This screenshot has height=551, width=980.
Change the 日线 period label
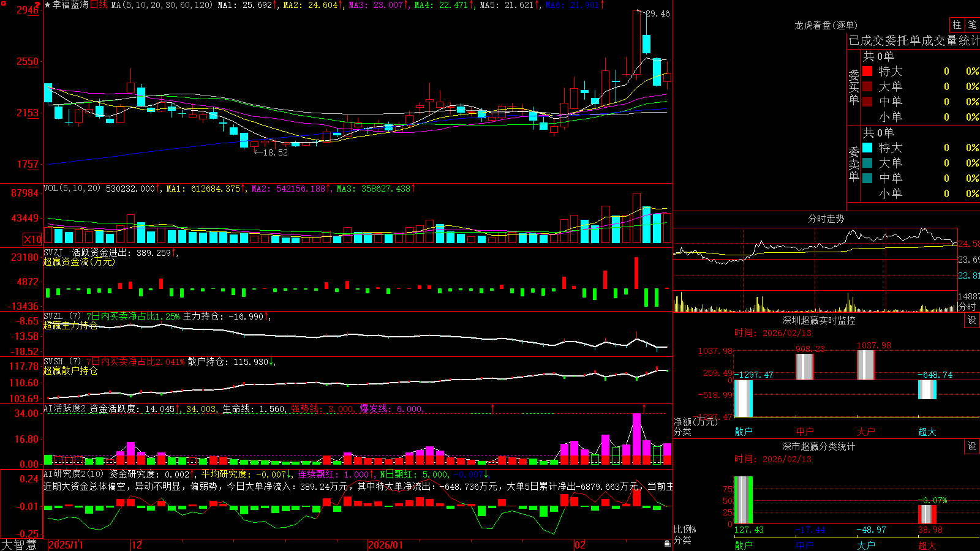(99, 5)
